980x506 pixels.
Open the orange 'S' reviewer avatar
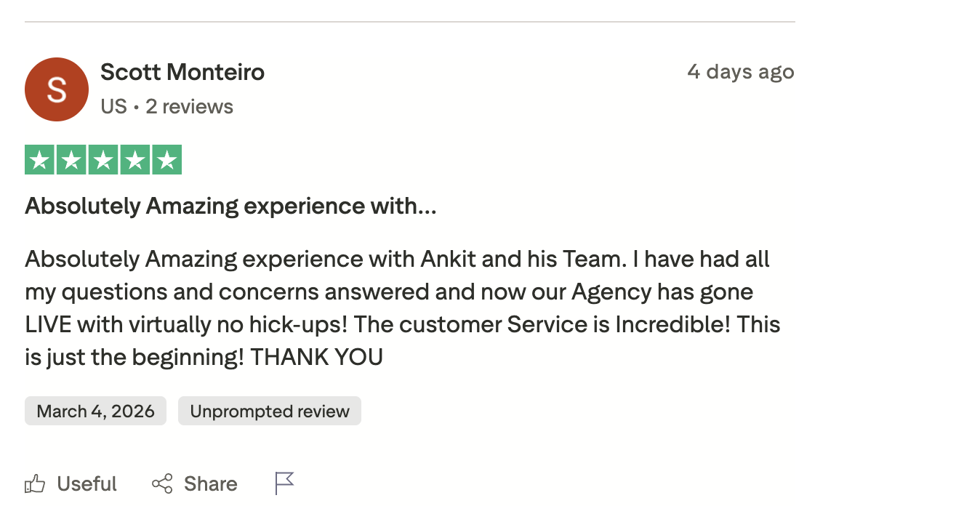click(x=57, y=89)
